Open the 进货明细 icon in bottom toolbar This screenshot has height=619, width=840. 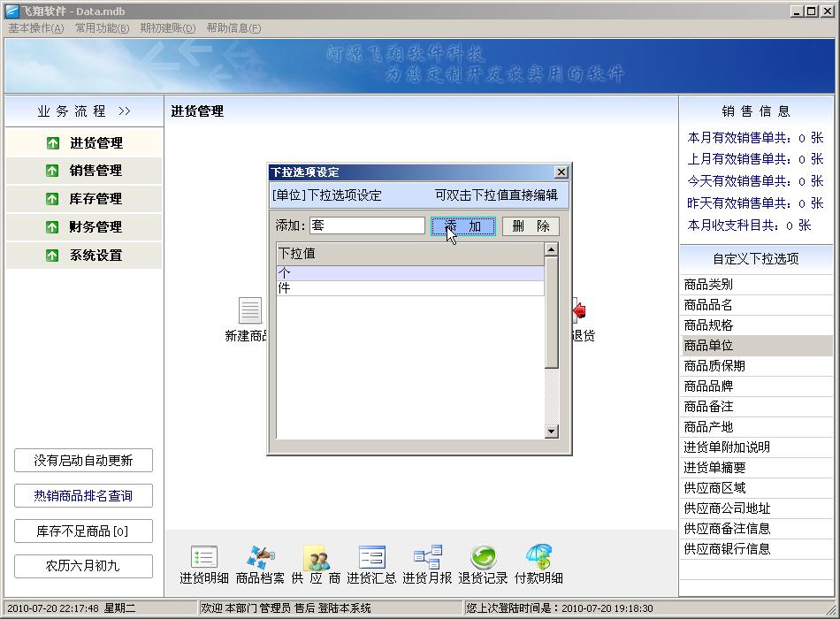click(x=204, y=558)
